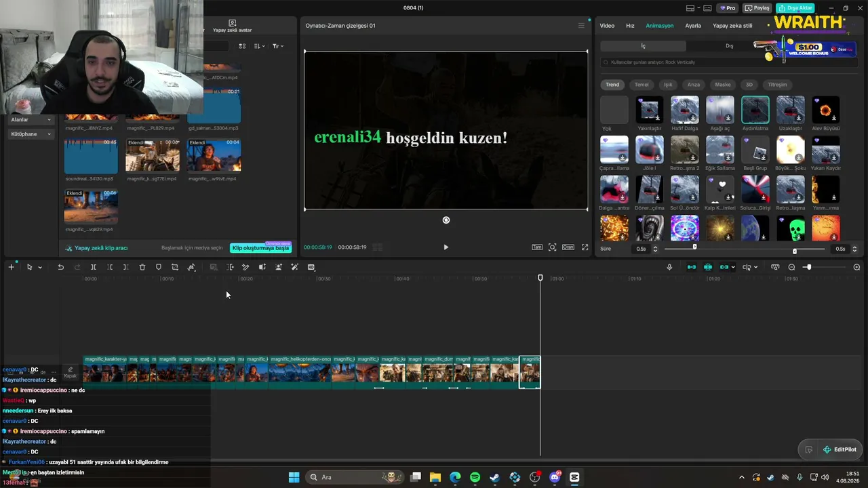The image size is (868, 488).
Task: Toggle the Oran aspect ratio button
Action: click(x=568, y=247)
